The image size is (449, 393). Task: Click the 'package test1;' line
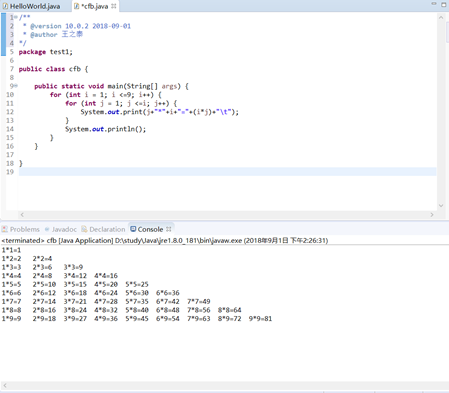(46, 52)
